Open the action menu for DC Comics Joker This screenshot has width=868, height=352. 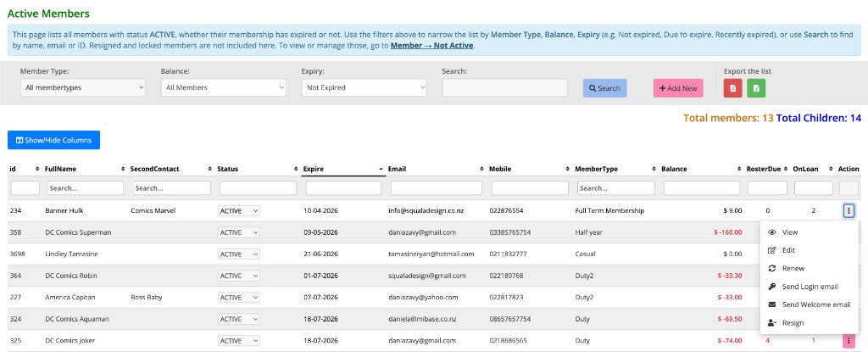[x=849, y=340]
